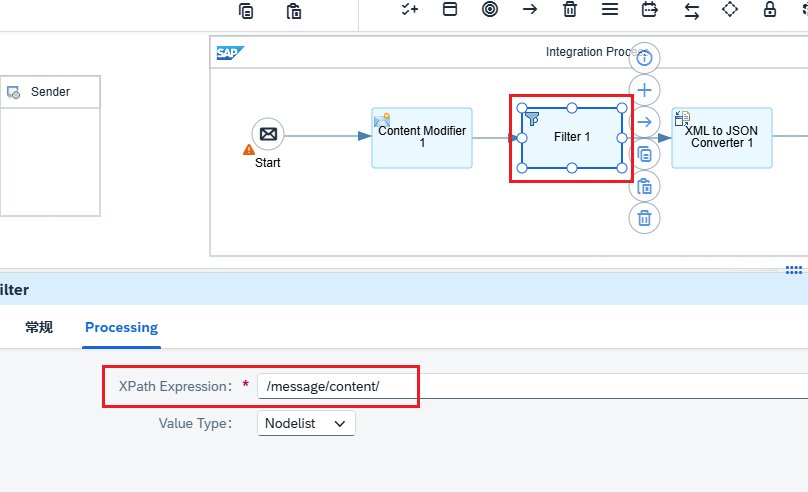Select the XML to JSON Converter 1 step
Image resolution: width=808 pixels, height=492 pixels.
(x=721, y=138)
